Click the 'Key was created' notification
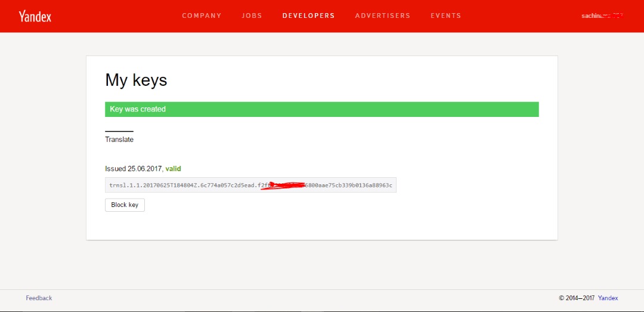Image resolution: width=644 pixels, height=312 pixels. point(321,109)
